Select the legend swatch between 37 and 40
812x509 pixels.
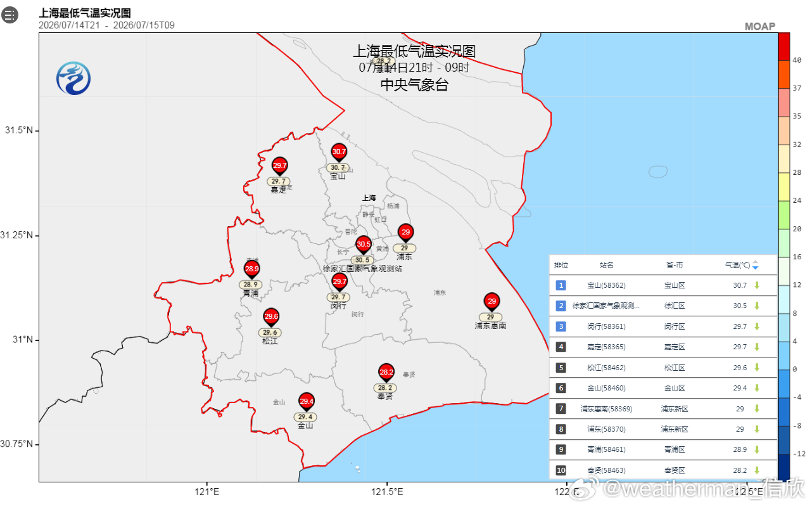pos(784,75)
